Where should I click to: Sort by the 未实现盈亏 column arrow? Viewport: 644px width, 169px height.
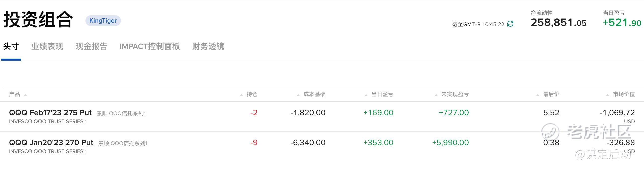[436, 95]
